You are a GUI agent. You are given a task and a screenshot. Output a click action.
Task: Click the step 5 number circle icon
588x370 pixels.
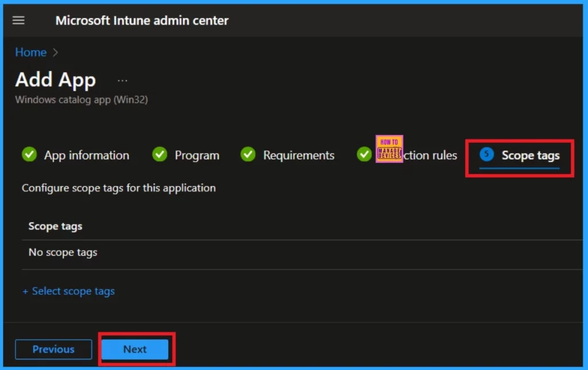pyautogui.click(x=487, y=154)
